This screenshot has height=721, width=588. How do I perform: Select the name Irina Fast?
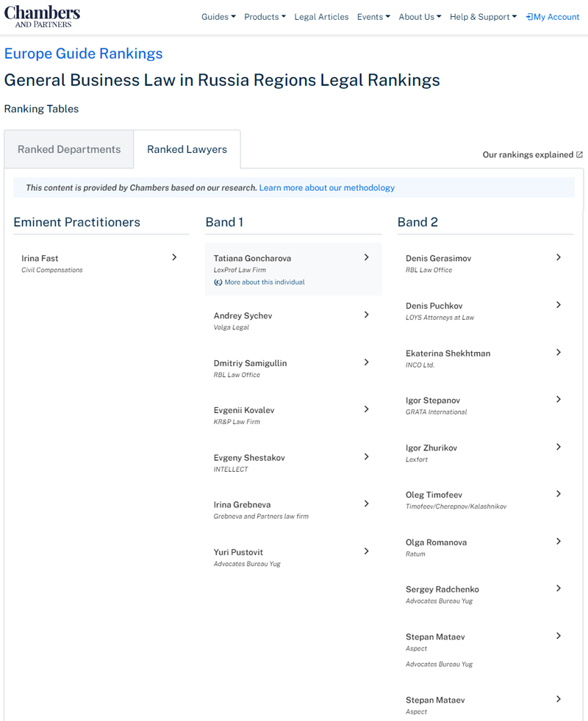tap(40, 259)
